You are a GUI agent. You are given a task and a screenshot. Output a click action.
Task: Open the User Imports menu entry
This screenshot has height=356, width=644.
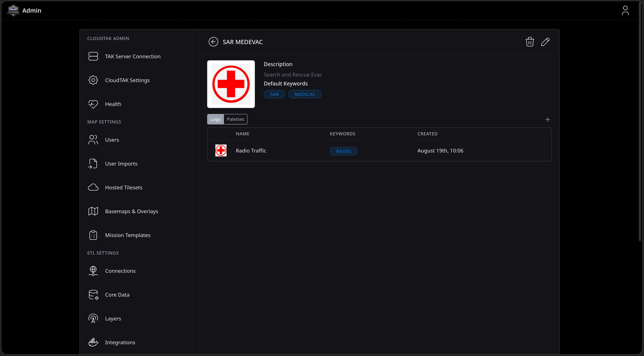[x=139, y=163]
